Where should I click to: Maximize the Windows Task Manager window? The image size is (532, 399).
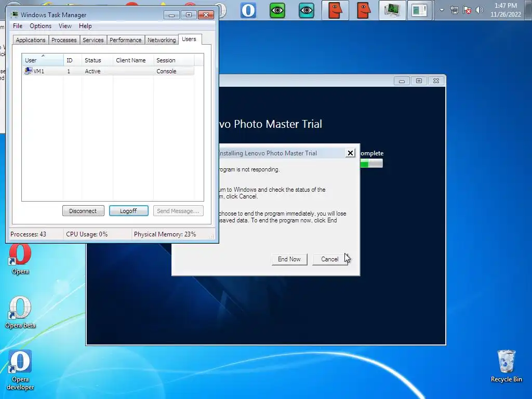(x=189, y=15)
